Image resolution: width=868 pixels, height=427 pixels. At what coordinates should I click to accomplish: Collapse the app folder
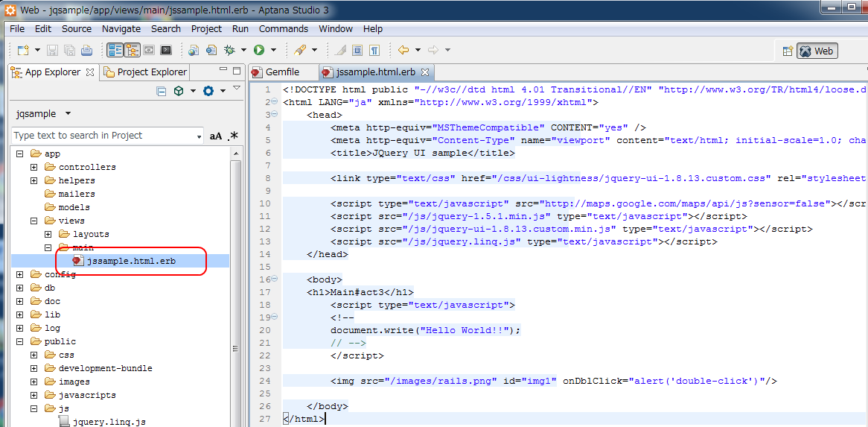tap(20, 154)
